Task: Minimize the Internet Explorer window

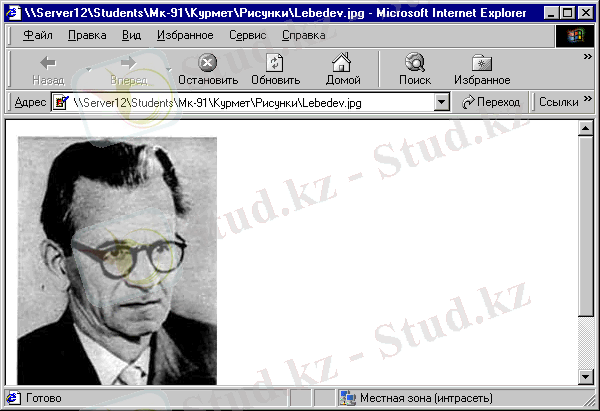Action: point(551,13)
